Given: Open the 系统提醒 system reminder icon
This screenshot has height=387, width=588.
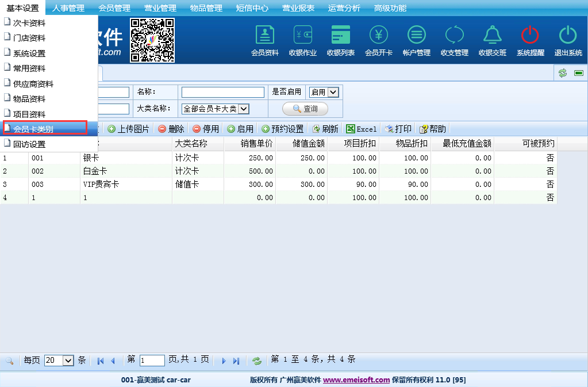Looking at the screenshot, I should 530,40.
